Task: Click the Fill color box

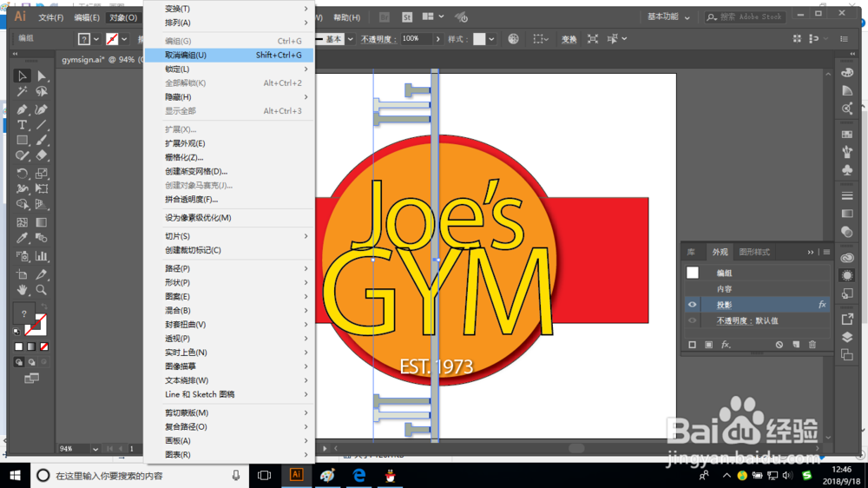Action: pos(23,313)
